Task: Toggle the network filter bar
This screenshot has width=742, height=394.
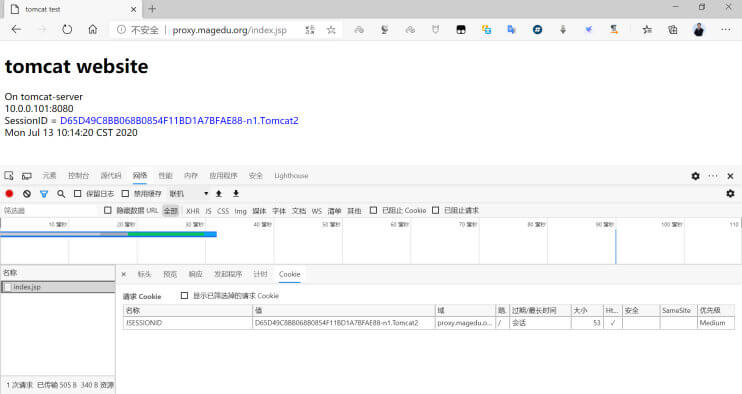Action: click(44, 193)
